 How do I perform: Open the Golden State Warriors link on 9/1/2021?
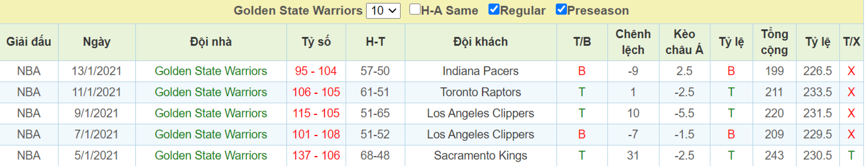(211, 113)
